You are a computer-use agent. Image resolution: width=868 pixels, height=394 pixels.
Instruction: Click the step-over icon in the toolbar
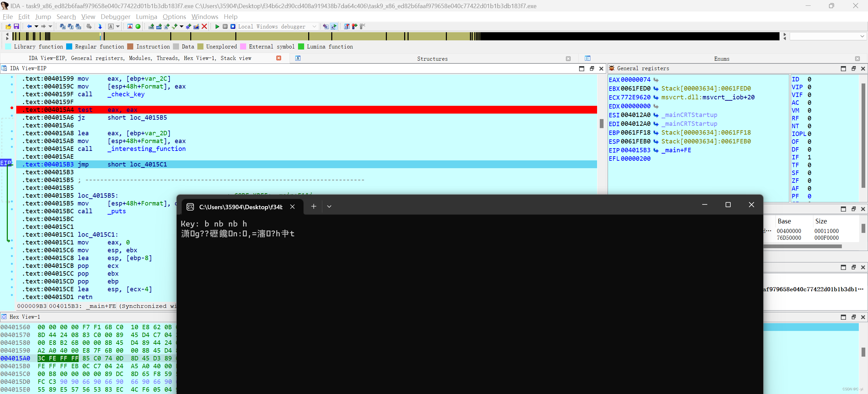coord(334,26)
